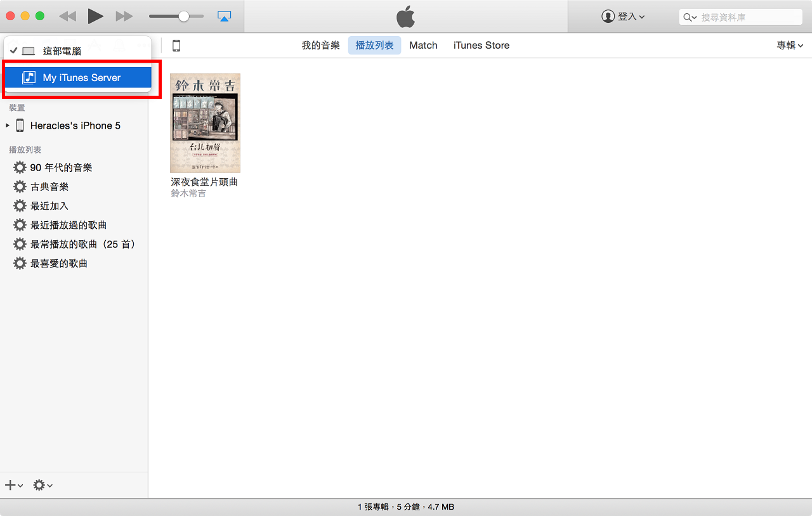Select Heracles's iPhone 5 device
The height and width of the screenshot is (516, 812).
(x=74, y=126)
